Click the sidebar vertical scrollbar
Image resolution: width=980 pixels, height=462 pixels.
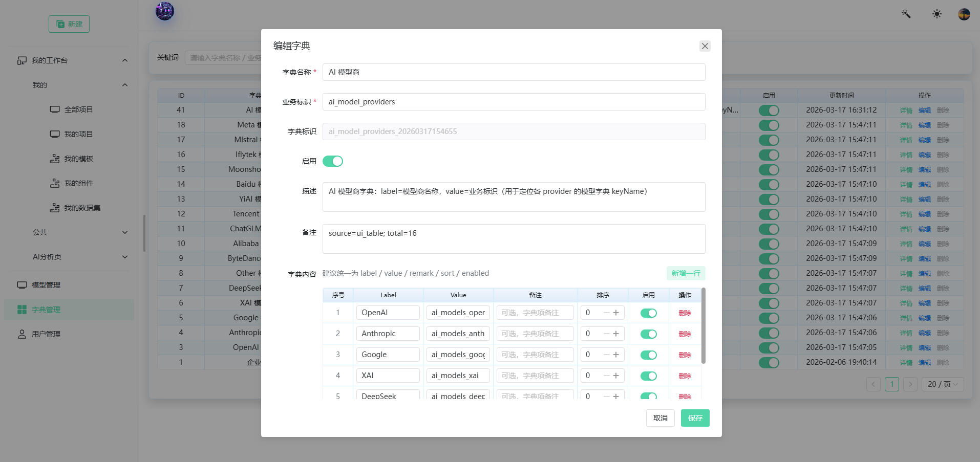coord(144,233)
